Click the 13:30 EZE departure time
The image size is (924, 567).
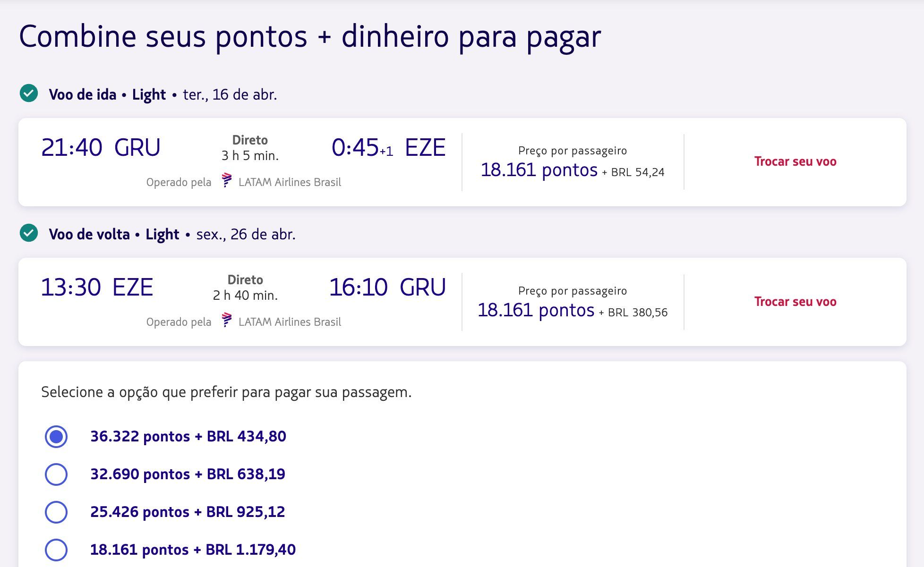click(97, 288)
